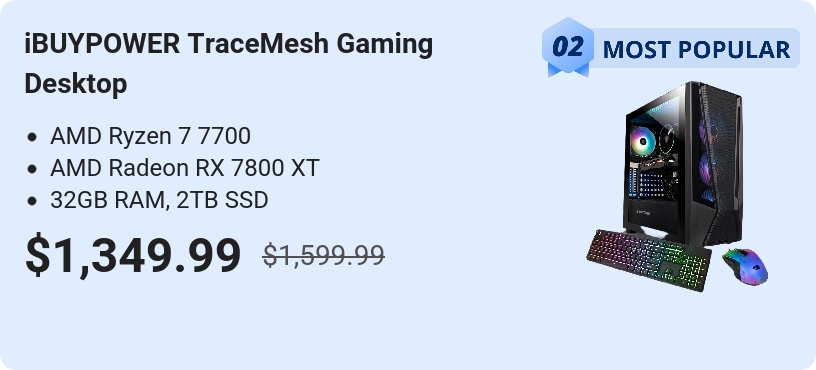Select the AMD Ryzen 7 7700 spec

tap(150, 136)
